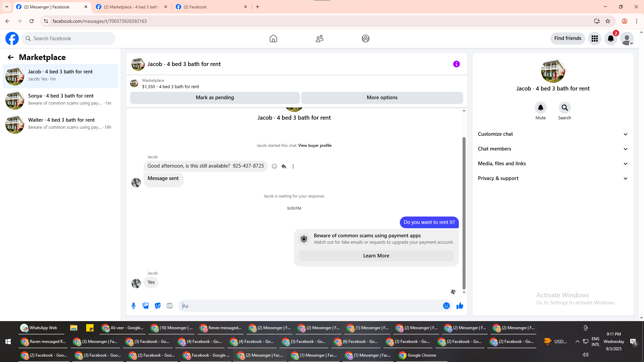Open more options for Jacob's message
644x362 pixels.
[x=293, y=166]
